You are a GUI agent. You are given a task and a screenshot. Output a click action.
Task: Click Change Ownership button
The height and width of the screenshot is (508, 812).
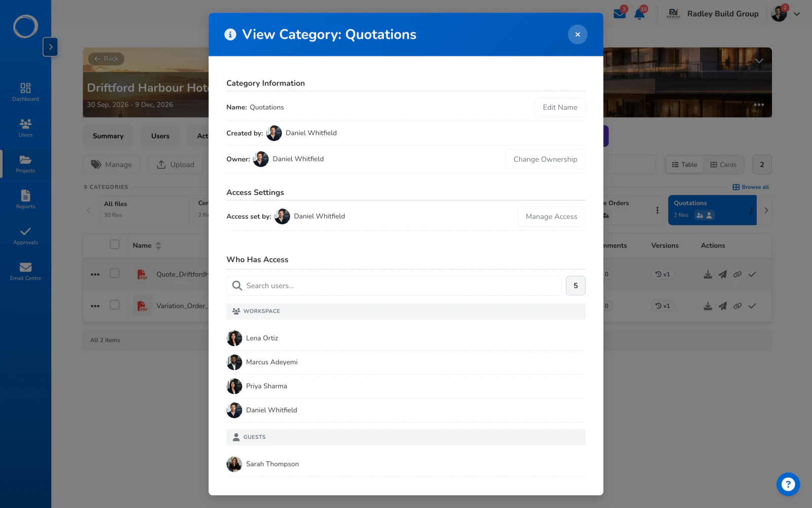(545, 159)
